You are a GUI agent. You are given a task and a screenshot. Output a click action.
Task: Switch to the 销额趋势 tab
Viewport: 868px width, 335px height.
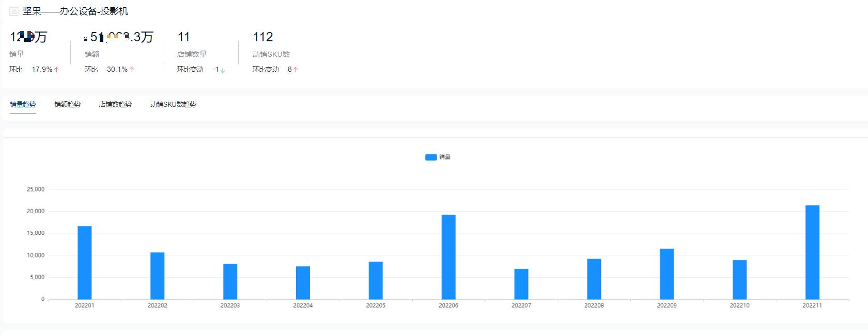[x=67, y=104]
